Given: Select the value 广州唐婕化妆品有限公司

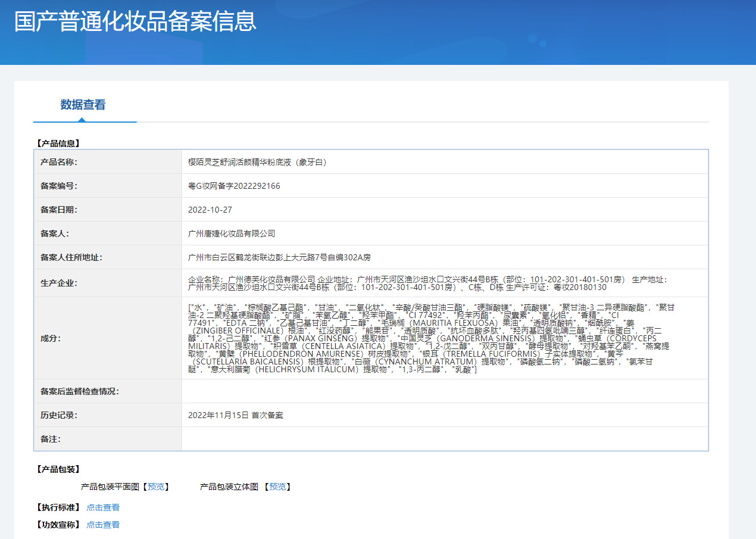Looking at the screenshot, I should 232,233.
